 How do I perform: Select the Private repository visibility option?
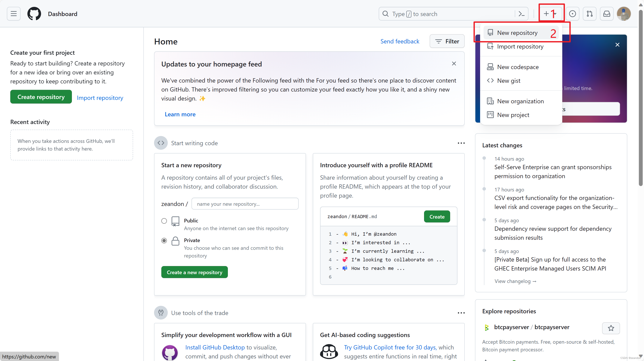(x=164, y=240)
